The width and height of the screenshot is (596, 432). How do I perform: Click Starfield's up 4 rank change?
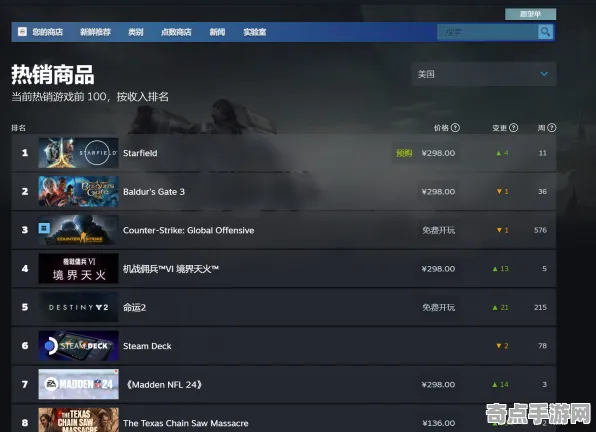coord(502,153)
